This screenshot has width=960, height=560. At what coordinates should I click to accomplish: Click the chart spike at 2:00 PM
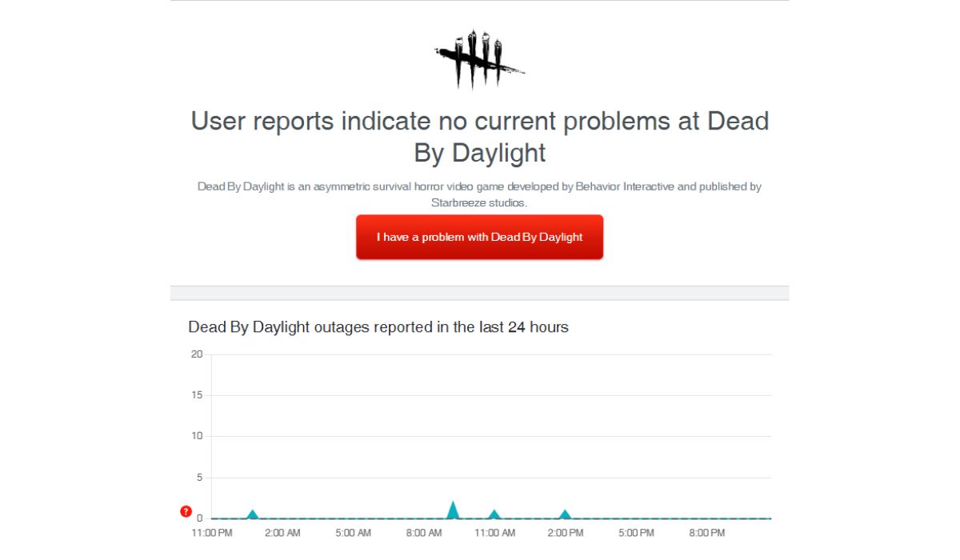coord(566,514)
